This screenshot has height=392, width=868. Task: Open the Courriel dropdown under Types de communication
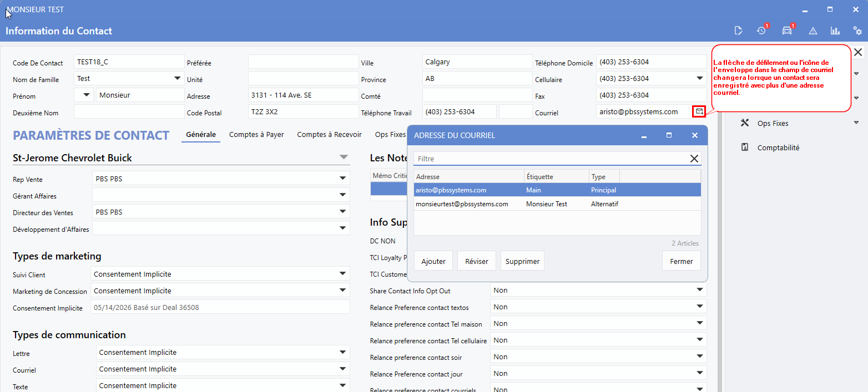coord(342,369)
